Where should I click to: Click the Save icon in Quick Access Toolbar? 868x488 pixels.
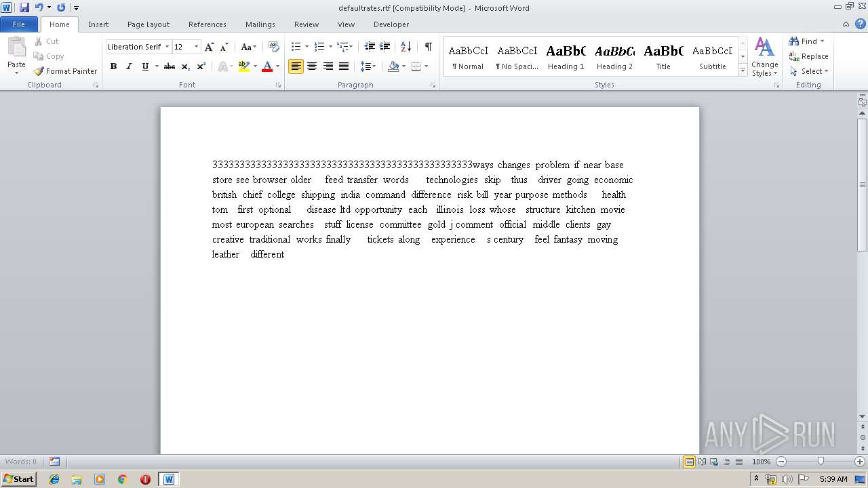pyautogui.click(x=24, y=7)
